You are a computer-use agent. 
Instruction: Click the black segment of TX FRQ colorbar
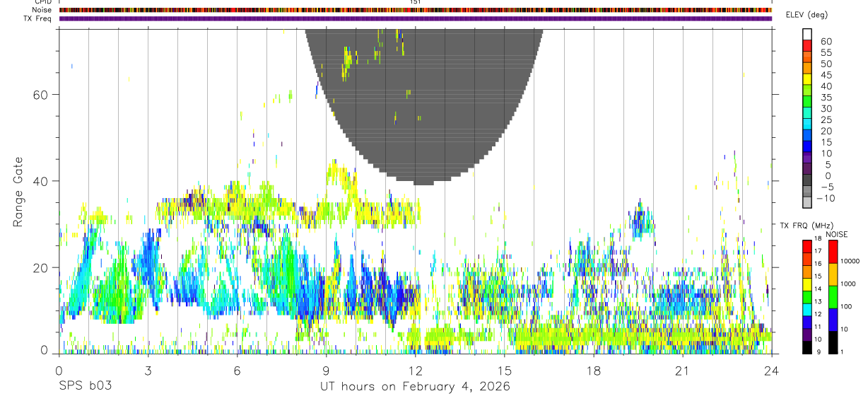pos(807,347)
